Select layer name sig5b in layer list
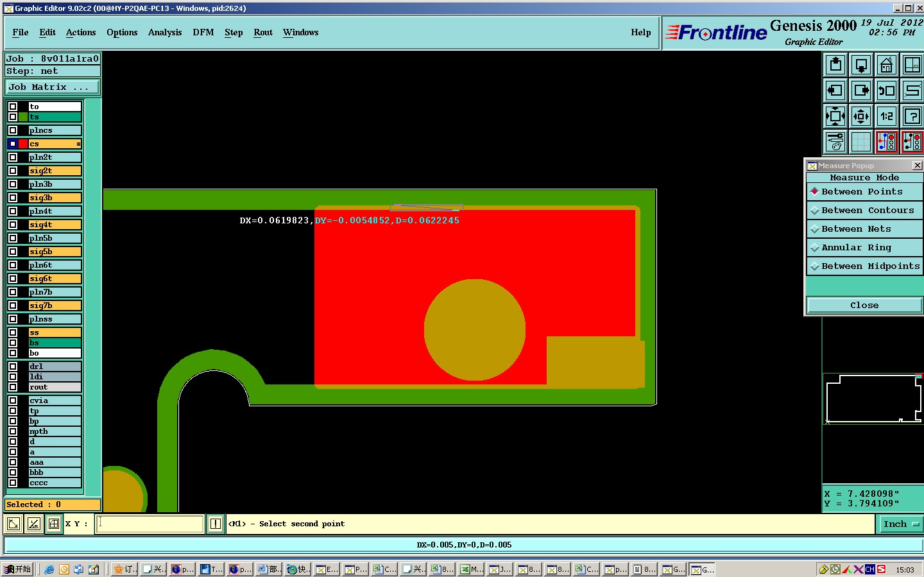 tap(55, 252)
